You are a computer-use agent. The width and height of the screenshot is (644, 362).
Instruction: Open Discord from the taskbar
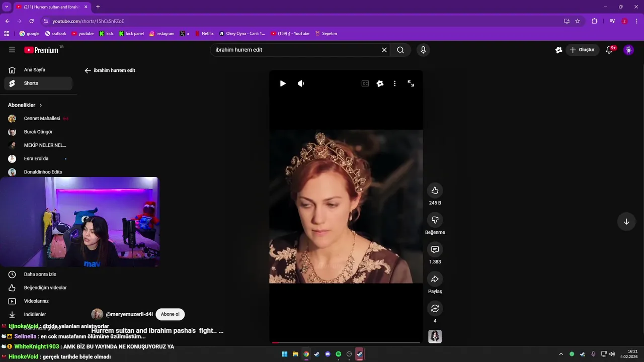(x=328, y=354)
